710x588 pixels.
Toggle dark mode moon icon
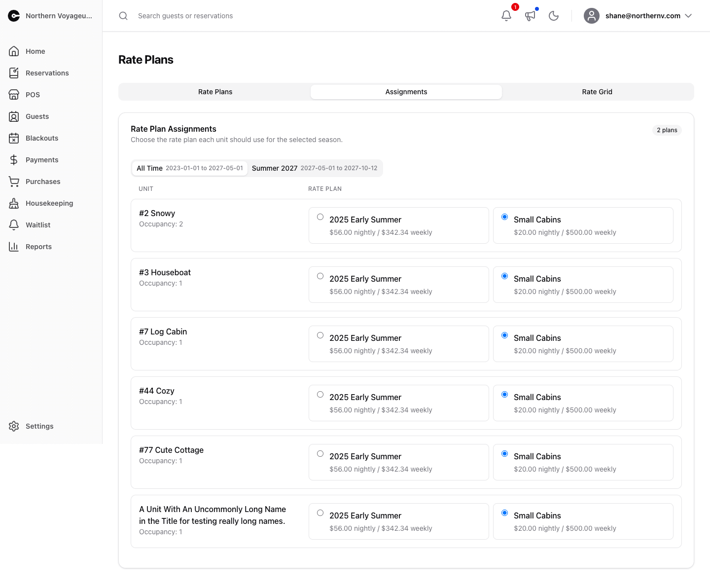pos(554,16)
